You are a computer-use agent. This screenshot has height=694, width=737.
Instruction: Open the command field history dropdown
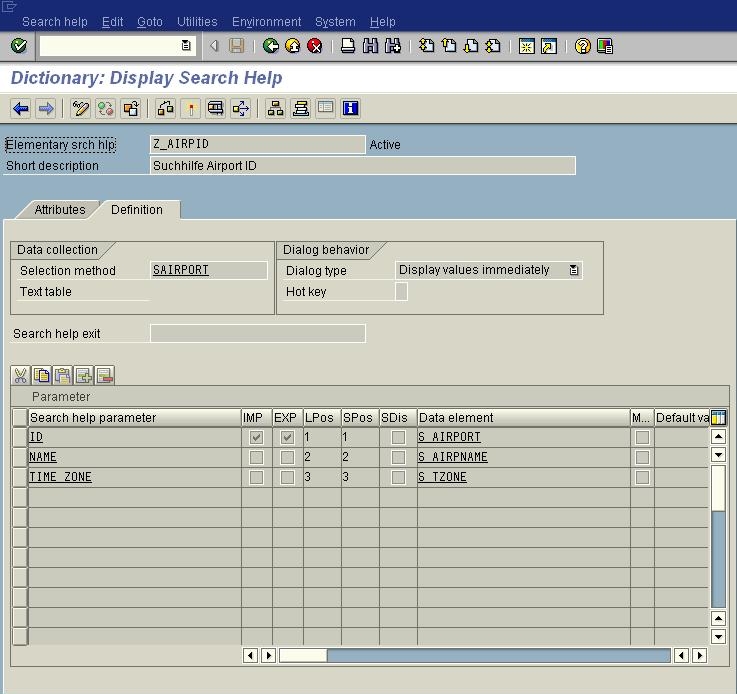pos(186,46)
